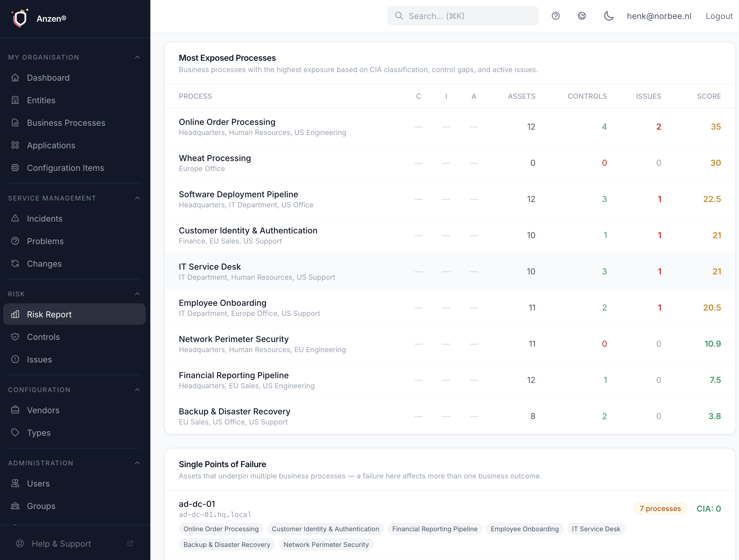Click the Business Processes chart icon

click(15, 122)
